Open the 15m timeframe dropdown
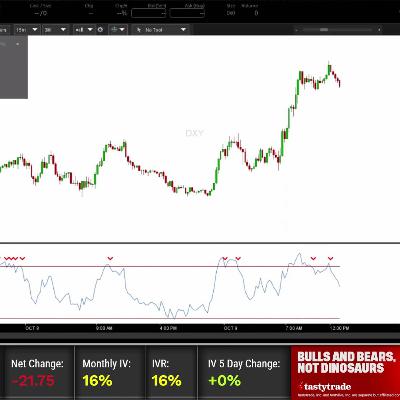400x400 pixels. pos(27,30)
